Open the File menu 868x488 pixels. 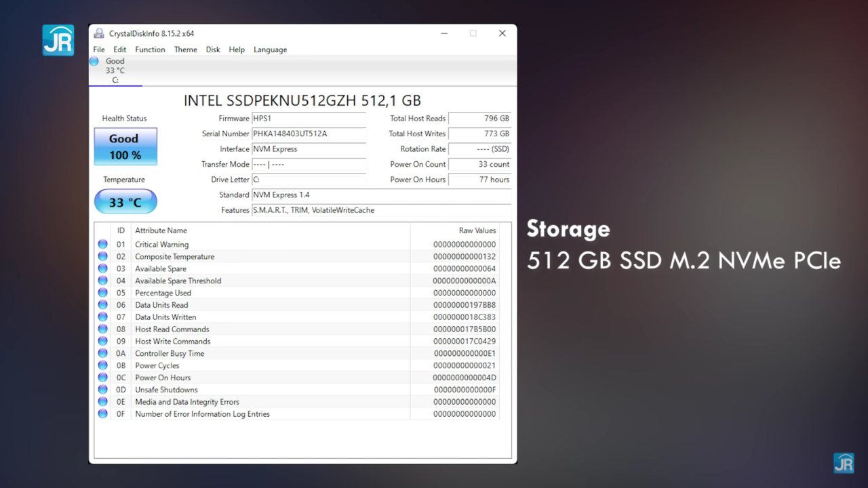click(x=98, y=49)
